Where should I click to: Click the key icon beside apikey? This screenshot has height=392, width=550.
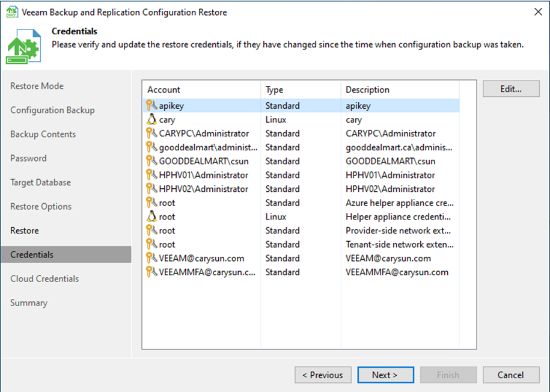coord(151,106)
